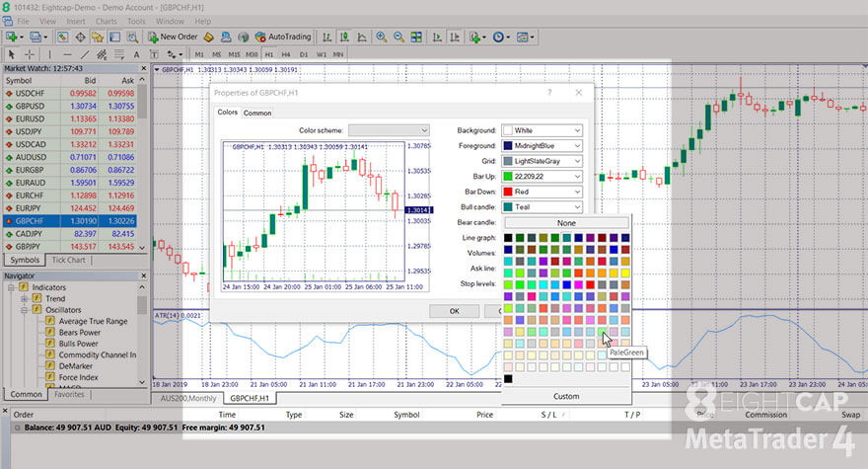
Task: Collapse the Oscillators tree node
Action: pos(24,310)
